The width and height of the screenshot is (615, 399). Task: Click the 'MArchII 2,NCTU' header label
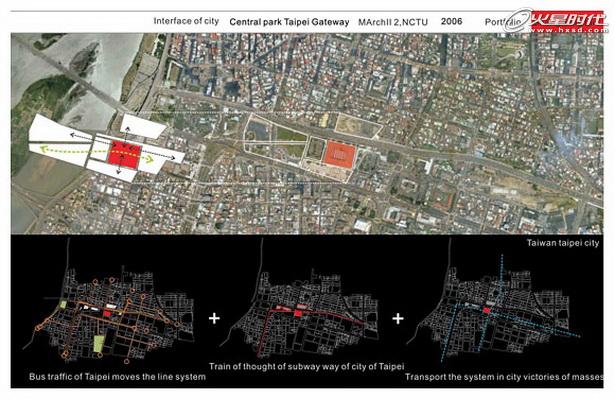(x=393, y=22)
